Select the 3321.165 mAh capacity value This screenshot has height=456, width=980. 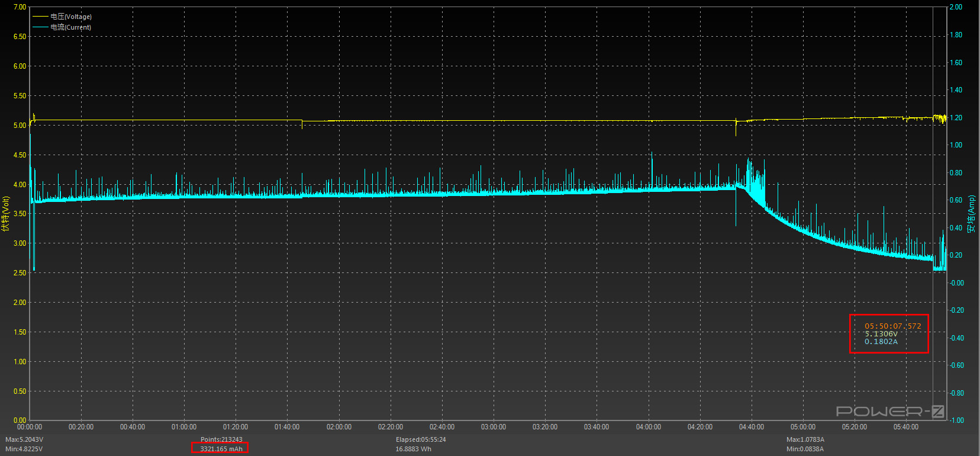(221, 449)
